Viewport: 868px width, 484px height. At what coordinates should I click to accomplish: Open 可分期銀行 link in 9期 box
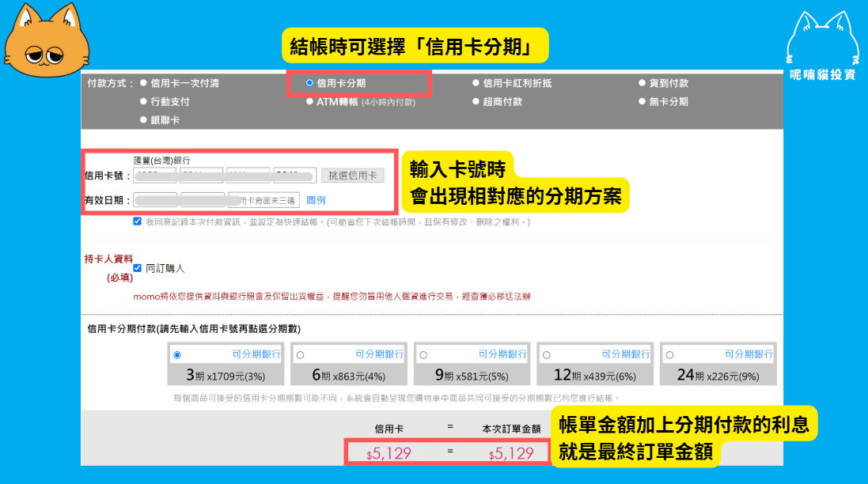[502, 354]
